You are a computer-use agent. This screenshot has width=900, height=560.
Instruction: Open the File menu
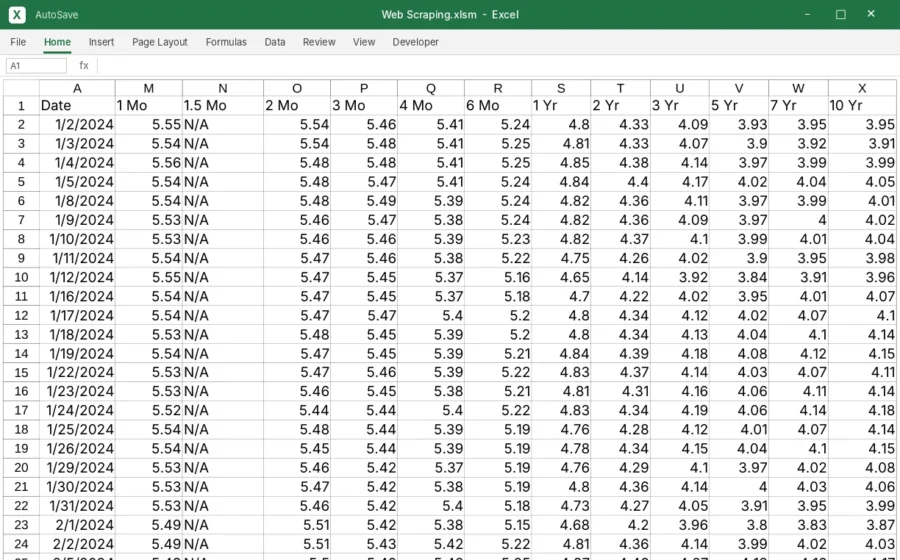tap(18, 42)
